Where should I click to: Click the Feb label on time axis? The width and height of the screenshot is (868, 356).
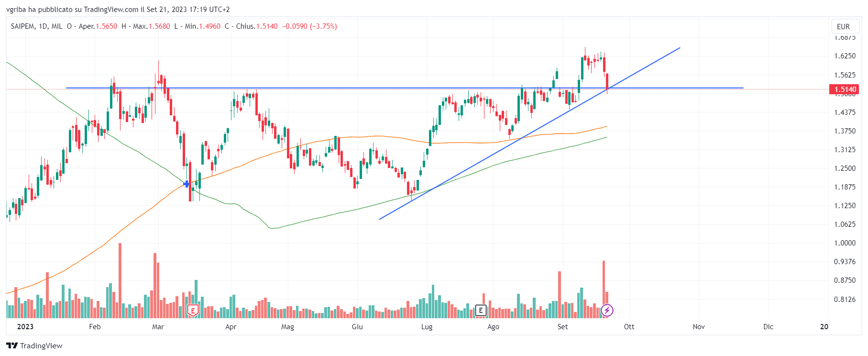[x=95, y=327]
